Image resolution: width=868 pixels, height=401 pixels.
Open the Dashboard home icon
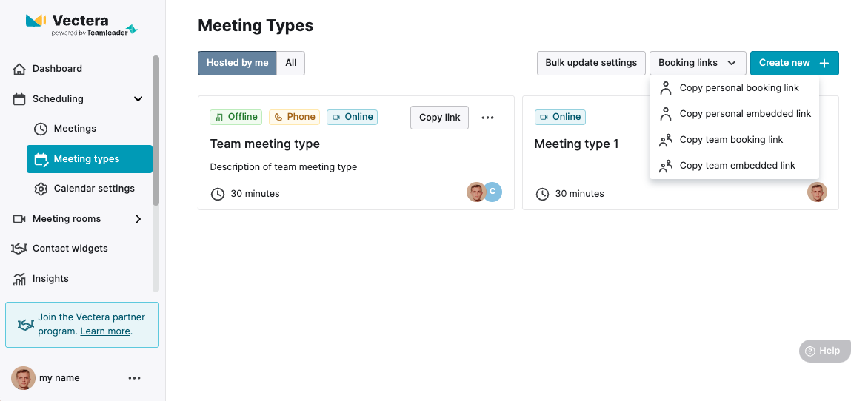[19, 69]
